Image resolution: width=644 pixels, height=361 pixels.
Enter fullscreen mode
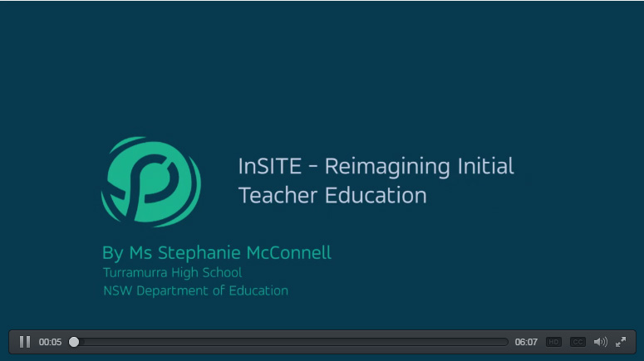pyautogui.click(x=621, y=342)
